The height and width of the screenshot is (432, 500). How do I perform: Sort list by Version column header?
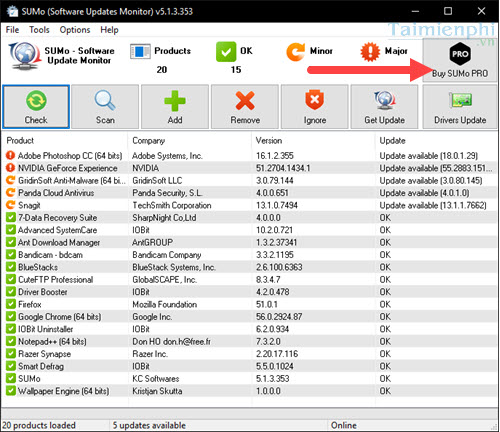[x=313, y=141]
